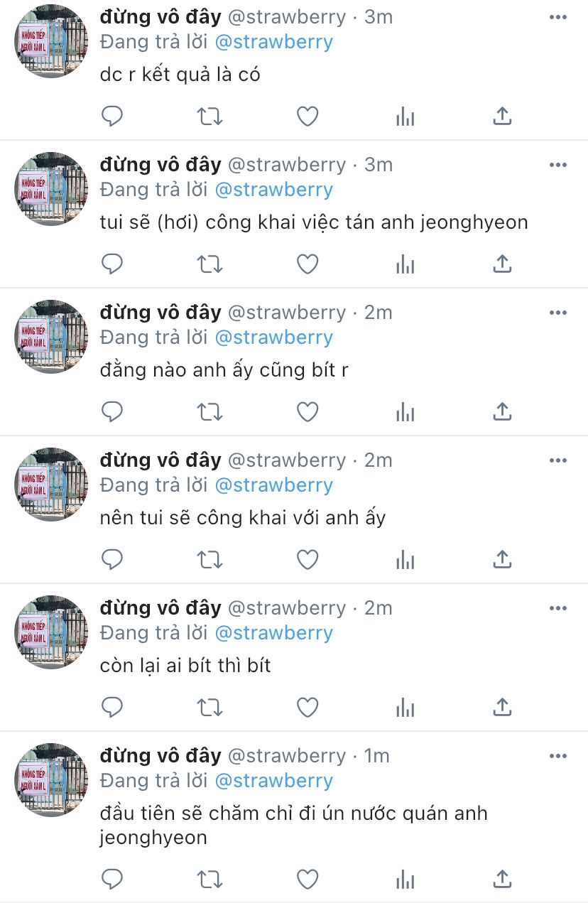View analytics for "dc r kết quả là có"
Screen dimensions: 588x903
coord(405,116)
